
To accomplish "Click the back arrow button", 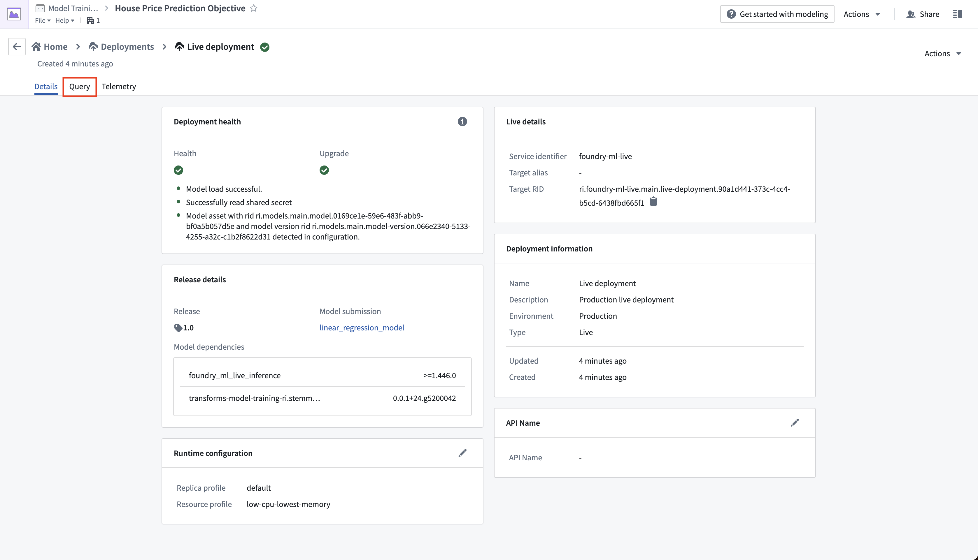I will tap(17, 47).
